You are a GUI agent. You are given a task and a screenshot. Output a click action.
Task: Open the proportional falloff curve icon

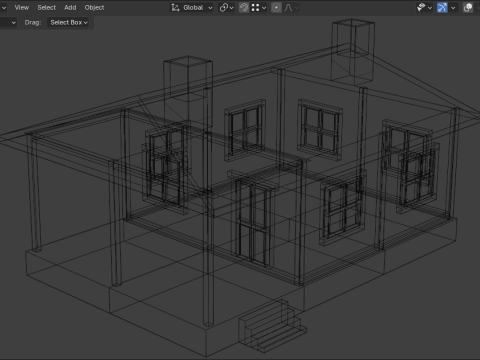(x=288, y=7)
